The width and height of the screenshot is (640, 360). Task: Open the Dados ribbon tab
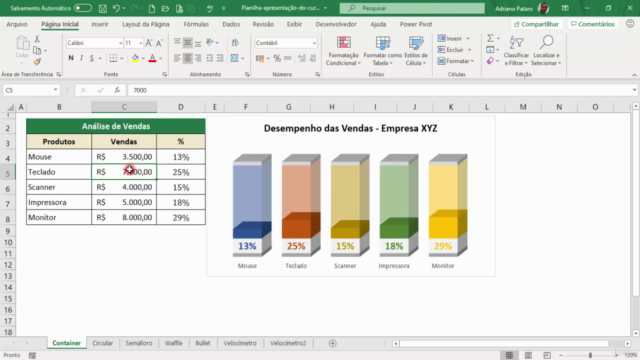coord(231,24)
